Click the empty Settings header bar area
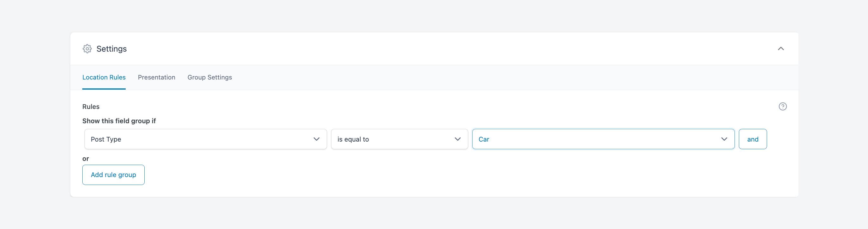The image size is (868, 229). pos(438,48)
